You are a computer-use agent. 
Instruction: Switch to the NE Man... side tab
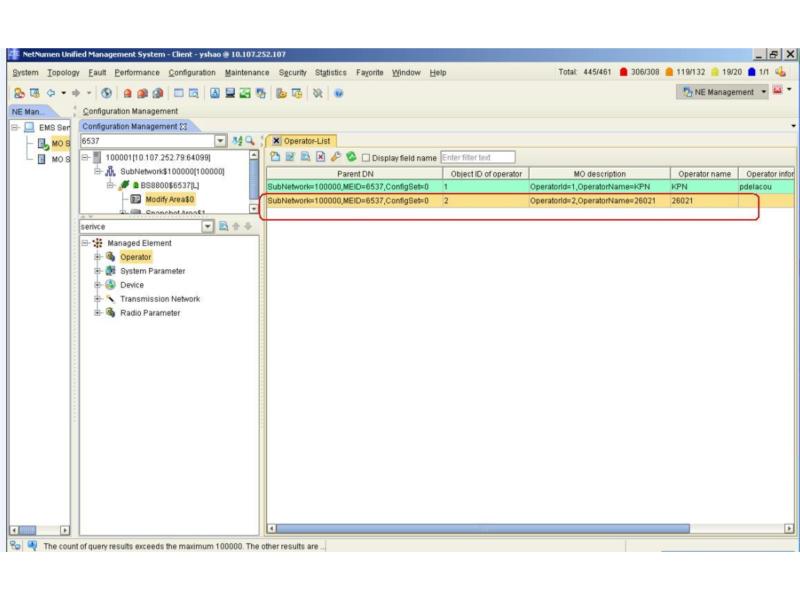pos(31,111)
